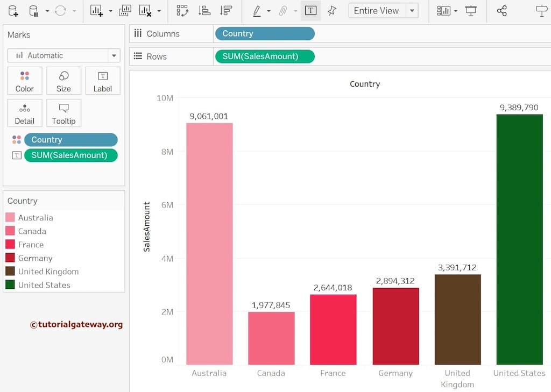This screenshot has width=551, height=392.
Task: Open the Show Me panel
Action: [x=542, y=10]
